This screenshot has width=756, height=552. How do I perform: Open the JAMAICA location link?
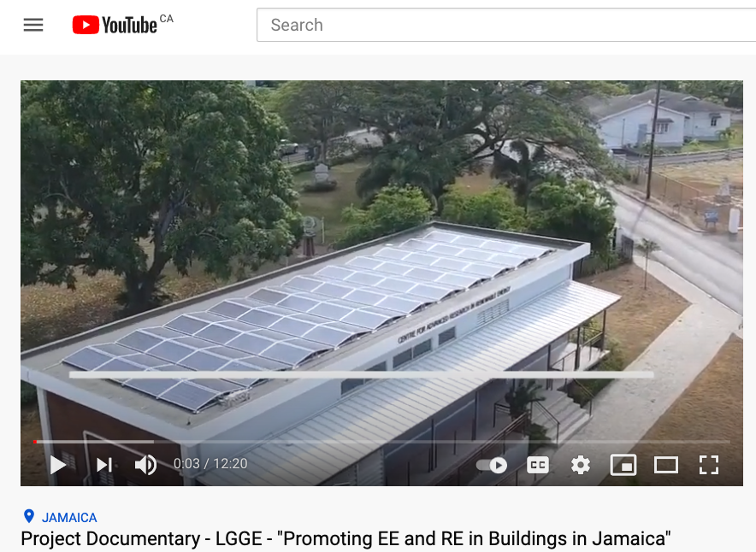point(69,517)
